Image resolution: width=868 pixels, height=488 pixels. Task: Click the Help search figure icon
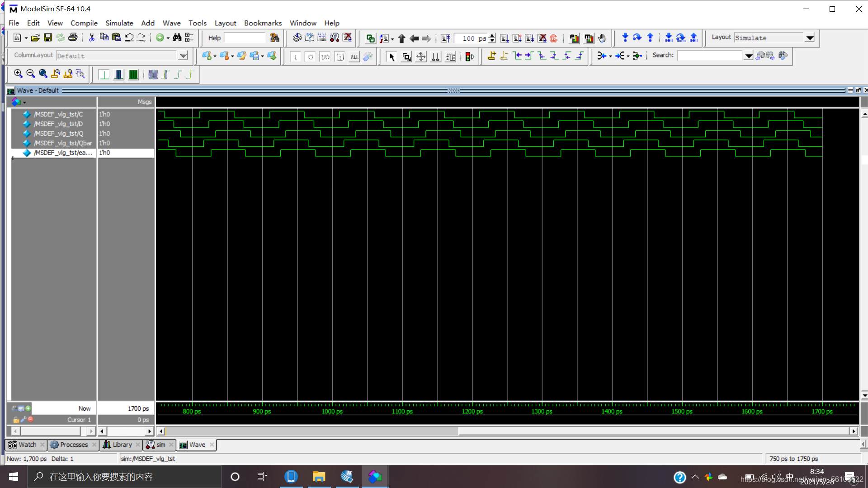tap(274, 38)
